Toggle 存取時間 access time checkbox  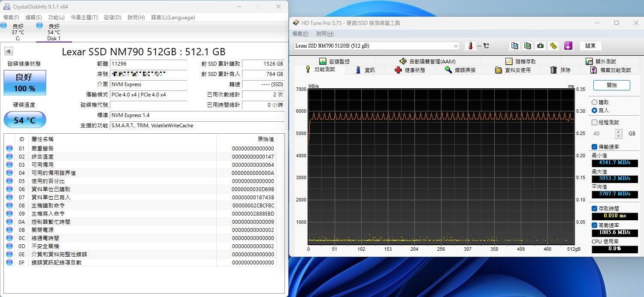[x=594, y=208]
